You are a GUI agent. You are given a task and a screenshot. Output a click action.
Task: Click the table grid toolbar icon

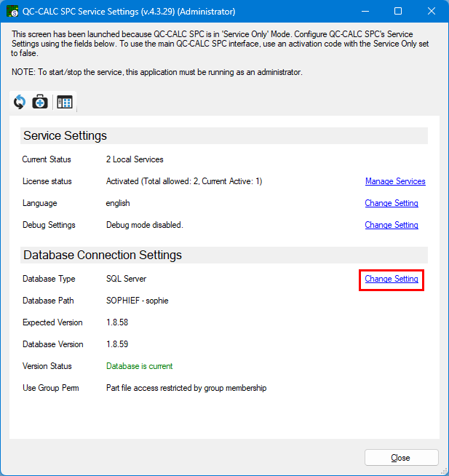click(65, 102)
